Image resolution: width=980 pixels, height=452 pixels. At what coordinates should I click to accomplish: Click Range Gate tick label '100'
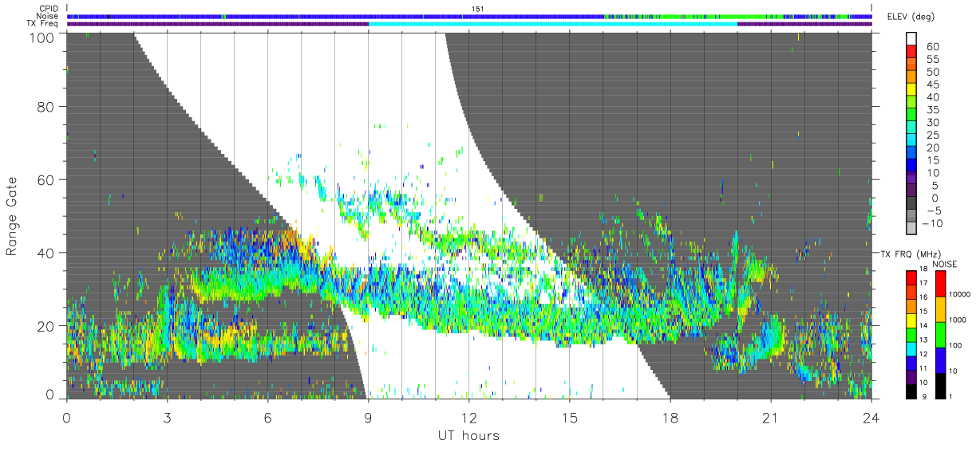pos(41,37)
